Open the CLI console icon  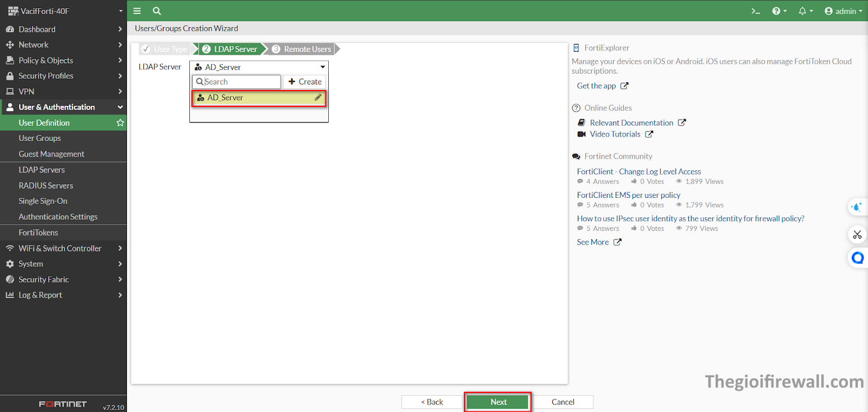tap(755, 11)
